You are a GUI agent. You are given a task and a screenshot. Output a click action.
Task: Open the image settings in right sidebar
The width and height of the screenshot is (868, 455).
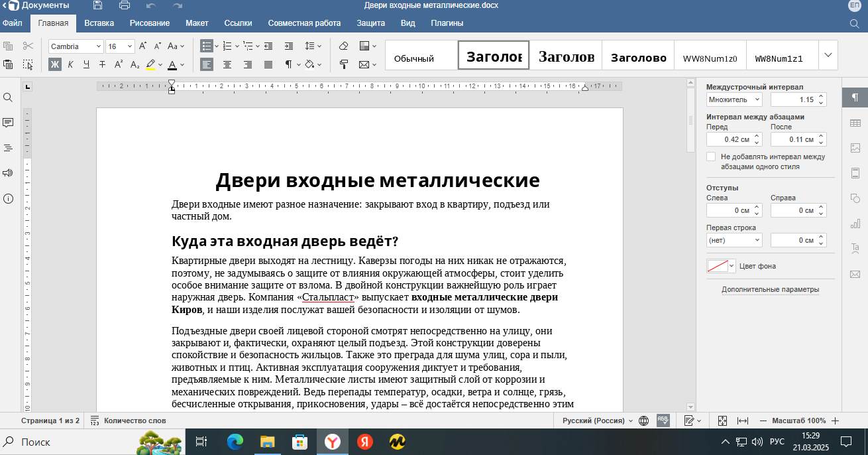coord(855,148)
